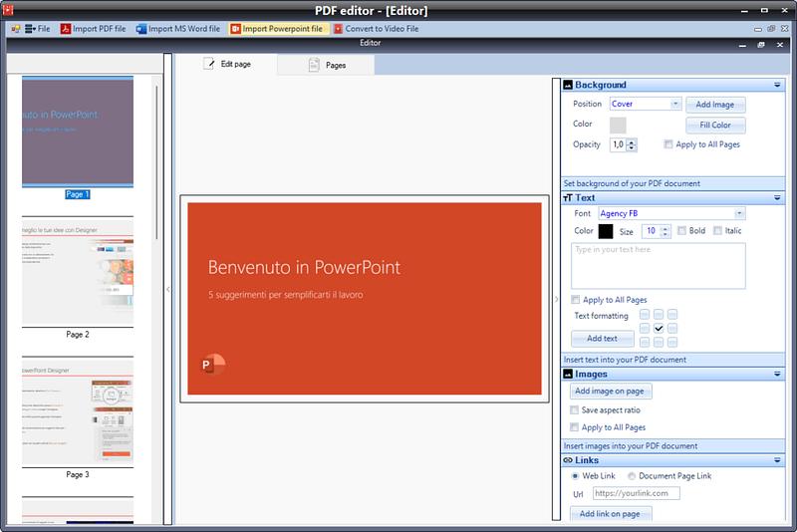
Task: Click the Add text button
Action: pyautogui.click(x=603, y=339)
